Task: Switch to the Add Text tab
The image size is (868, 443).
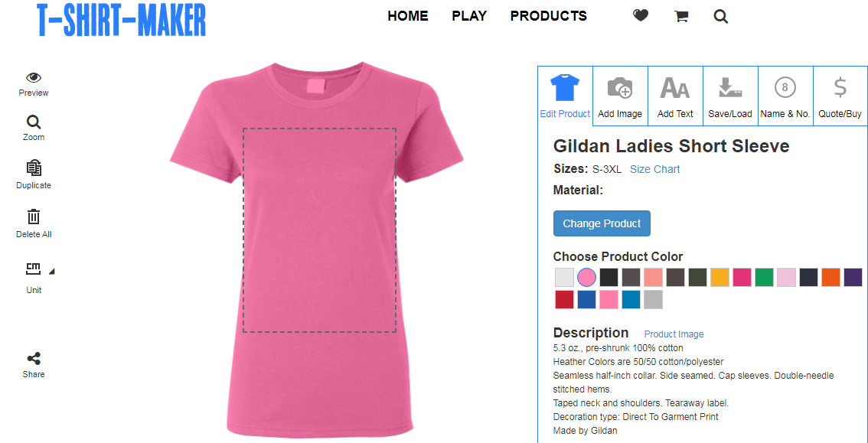Action: point(675,96)
